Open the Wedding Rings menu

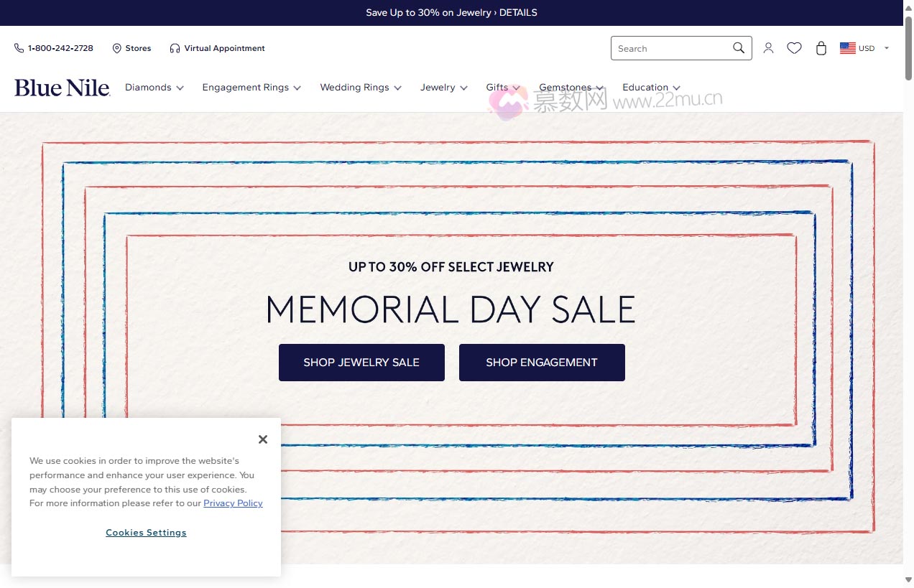[360, 88]
